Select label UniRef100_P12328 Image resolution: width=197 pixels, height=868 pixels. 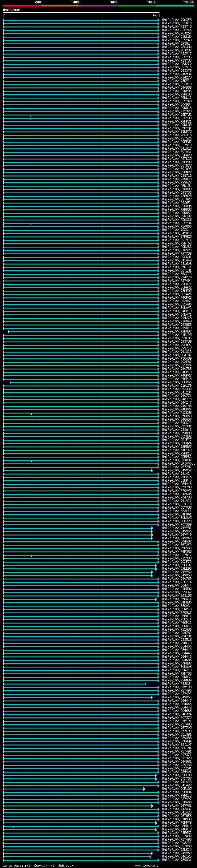click(176, 111)
